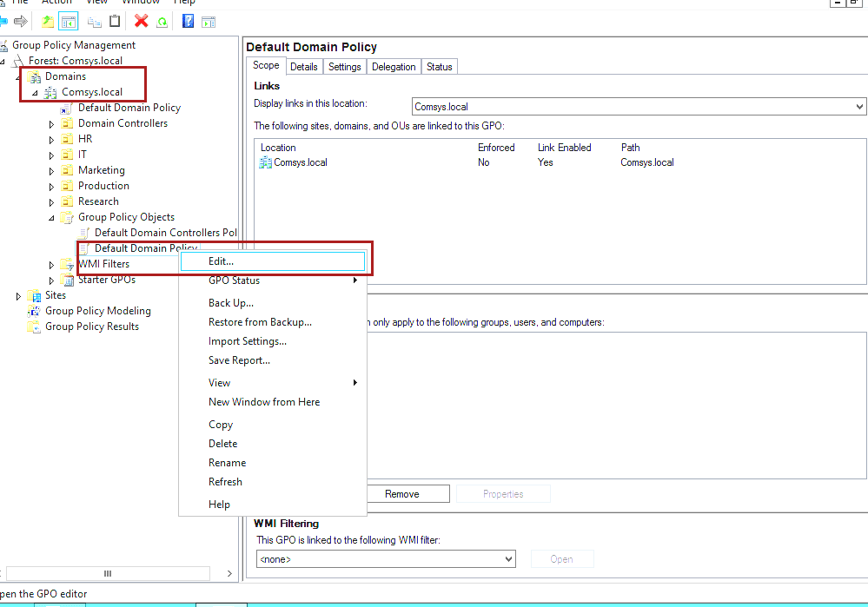Screen dimensions: 868x607
Task: Click the red Delete icon
Action: click(141, 21)
